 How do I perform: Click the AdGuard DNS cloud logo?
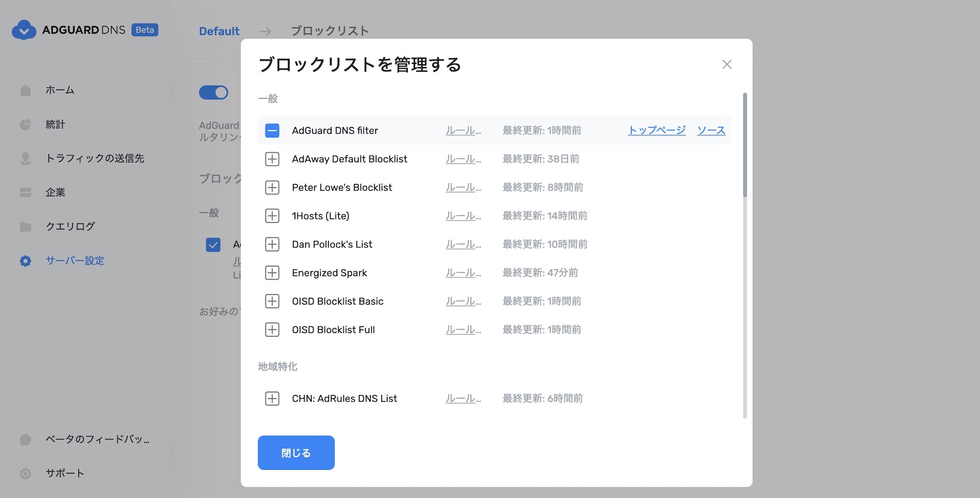click(24, 30)
